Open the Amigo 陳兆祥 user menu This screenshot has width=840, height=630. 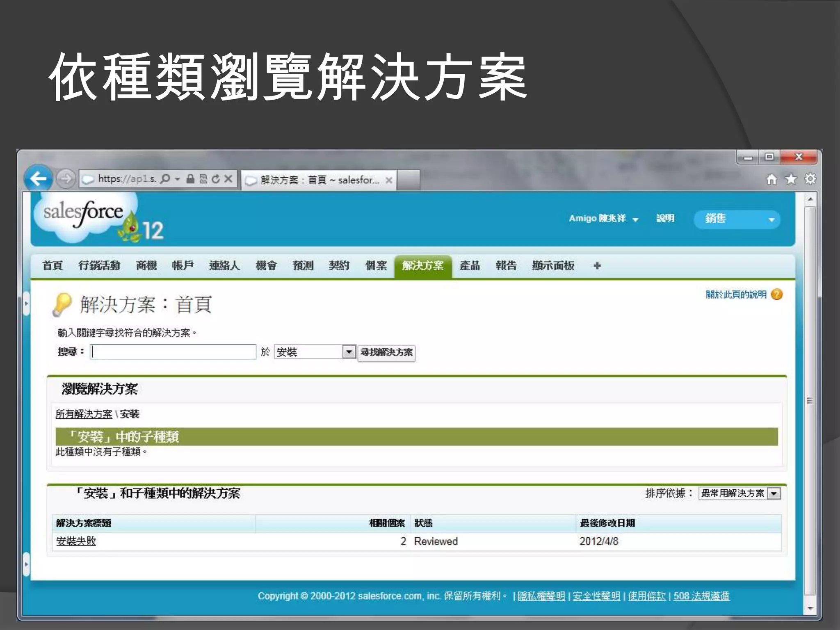[603, 218]
